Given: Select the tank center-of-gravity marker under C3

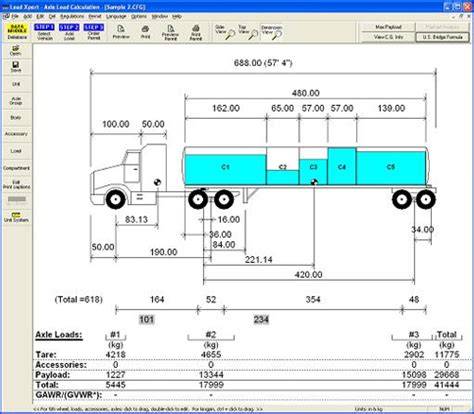Looking at the screenshot, I should (314, 182).
